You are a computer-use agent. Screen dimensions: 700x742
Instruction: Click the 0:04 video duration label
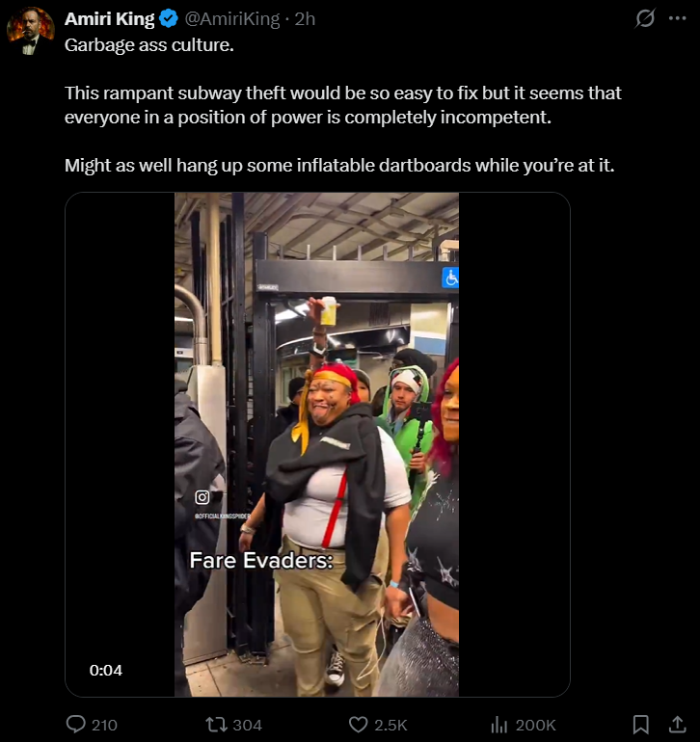pyautogui.click(x=106, y=670)
